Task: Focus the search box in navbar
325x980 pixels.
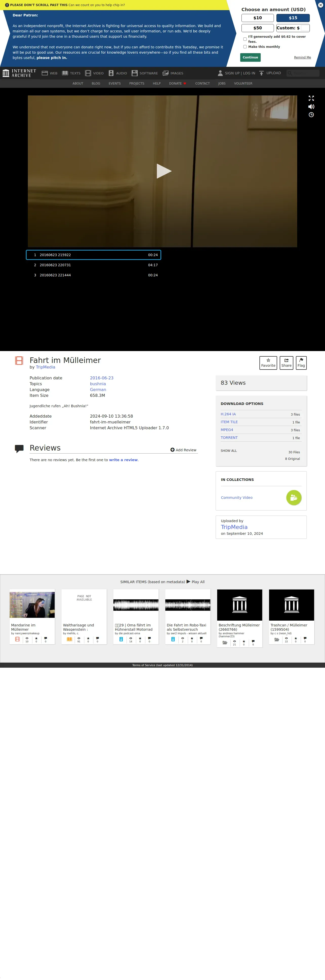Action: coord(303,73)
